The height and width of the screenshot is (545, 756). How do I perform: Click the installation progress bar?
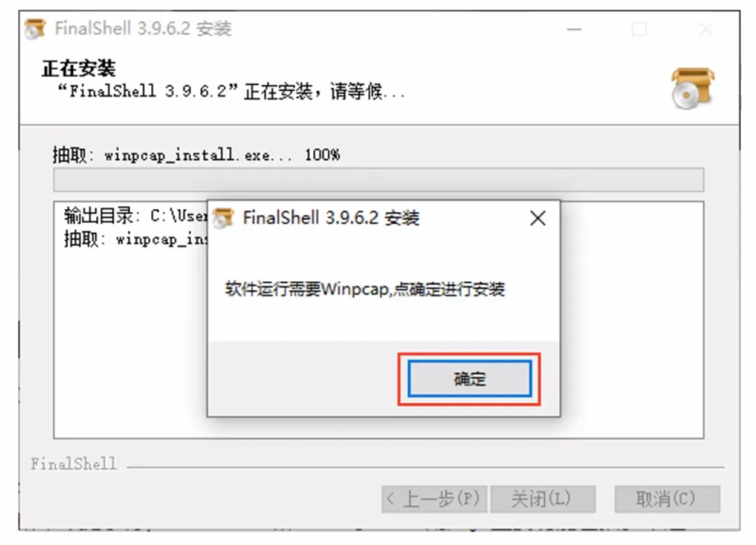coord(379,180)
